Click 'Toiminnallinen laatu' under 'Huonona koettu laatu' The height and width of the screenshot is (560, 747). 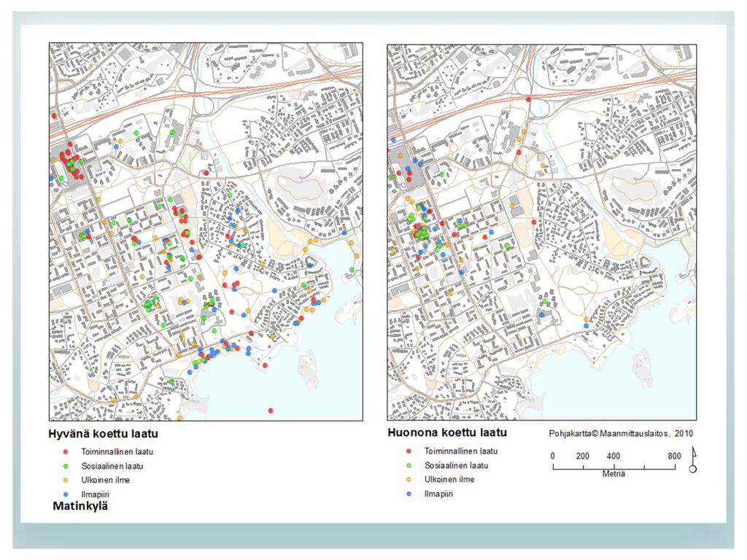click(x=461, y=451)
